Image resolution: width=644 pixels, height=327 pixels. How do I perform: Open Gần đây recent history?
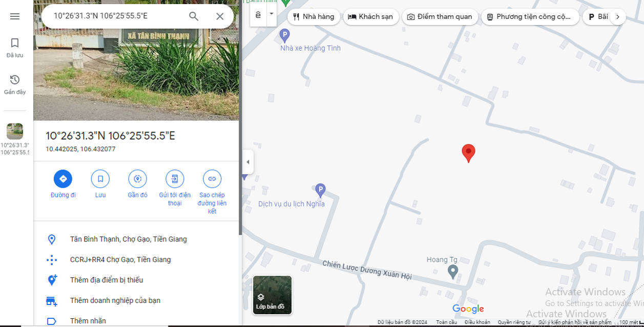pyautogui.click(x=15, y=85)
